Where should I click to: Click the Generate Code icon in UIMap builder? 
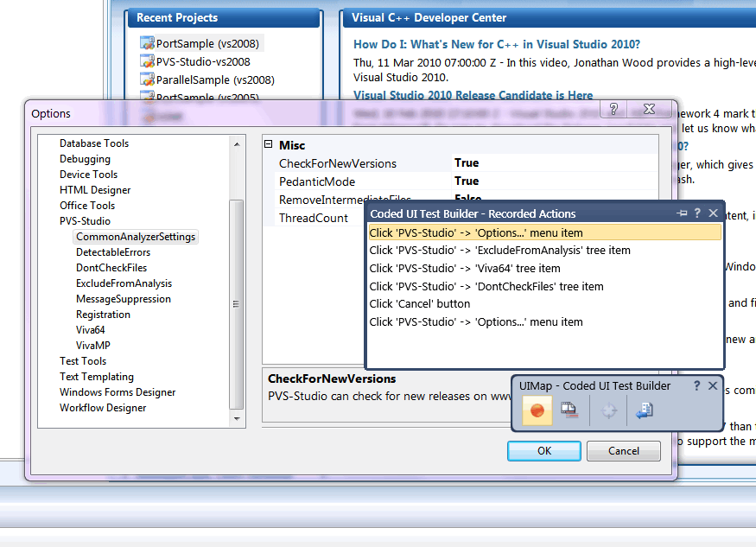tap(645, 410)
